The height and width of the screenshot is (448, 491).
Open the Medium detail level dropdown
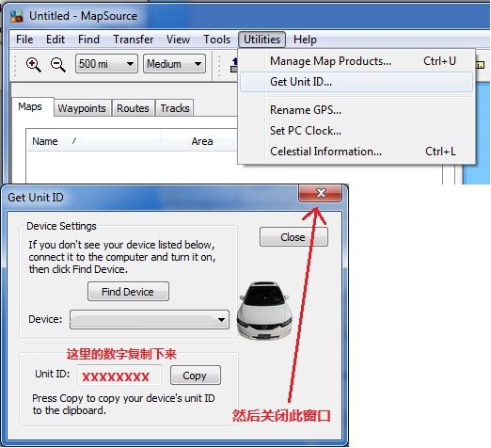click(174, 64)
